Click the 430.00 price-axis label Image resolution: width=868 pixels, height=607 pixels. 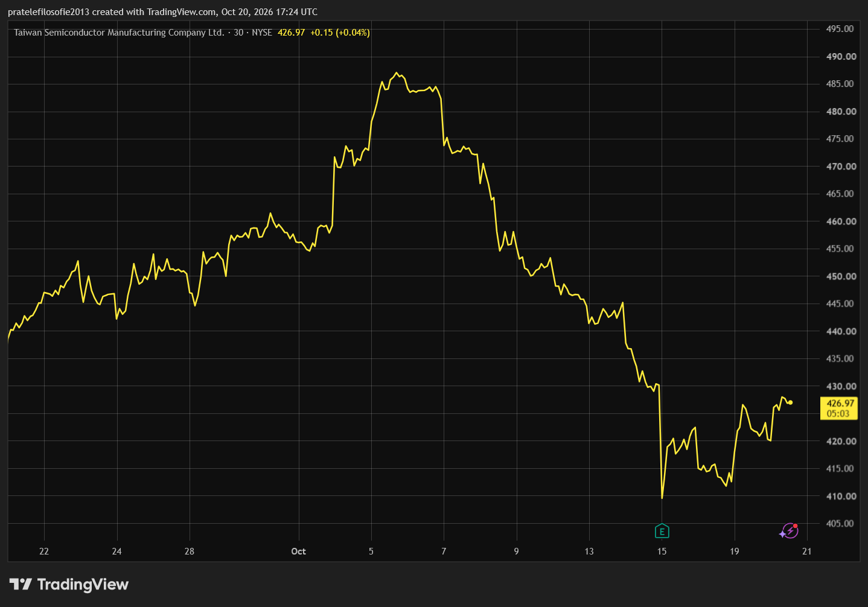[841, 386]
